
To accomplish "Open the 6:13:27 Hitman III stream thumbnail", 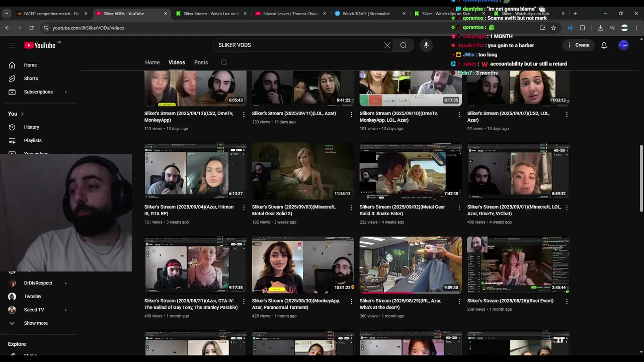I will pyautogui.click(x=195, y=171).
